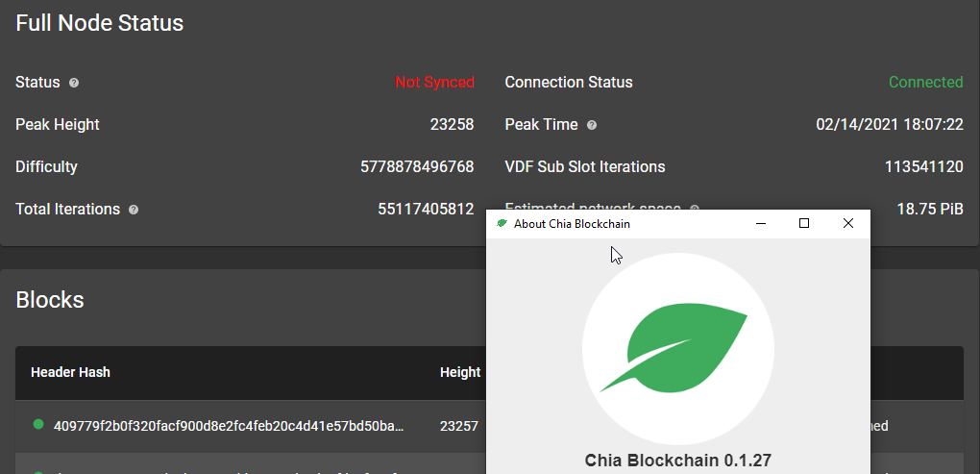Click the VDF Sub Slot Iterations label
980x474 pixels.
click(585, 167)
